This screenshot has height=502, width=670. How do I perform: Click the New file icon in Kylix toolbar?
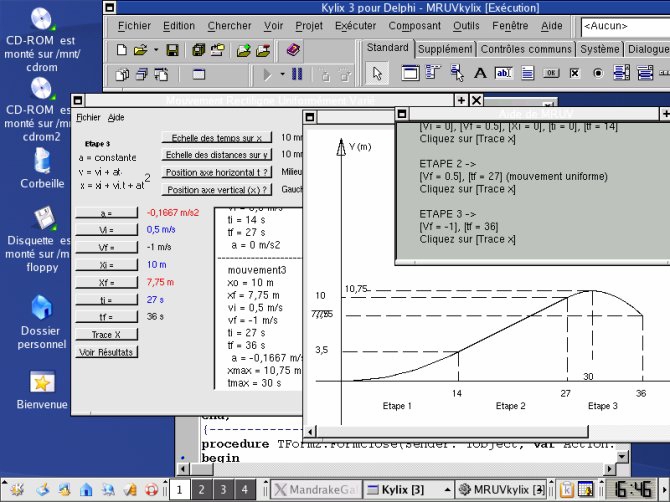tap(122, 50)
